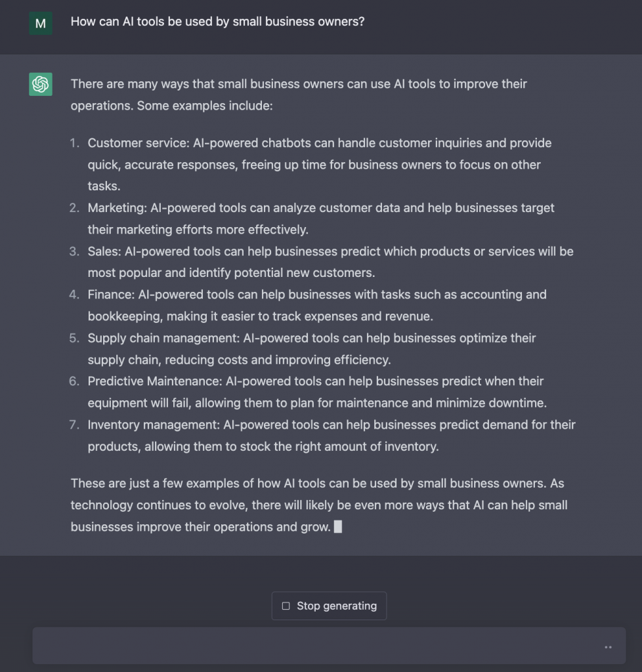Click the Stop generating button
Viewport: 642px width, 672px height.
point(329,606)
